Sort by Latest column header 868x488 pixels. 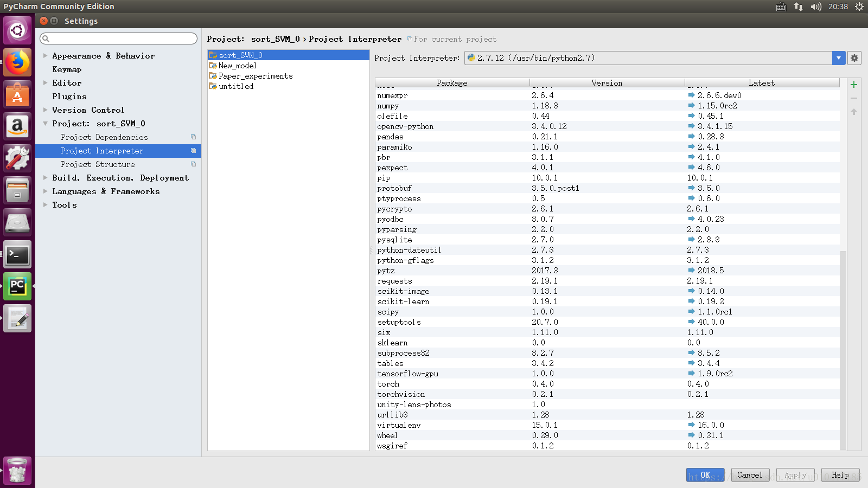point(762,83)
